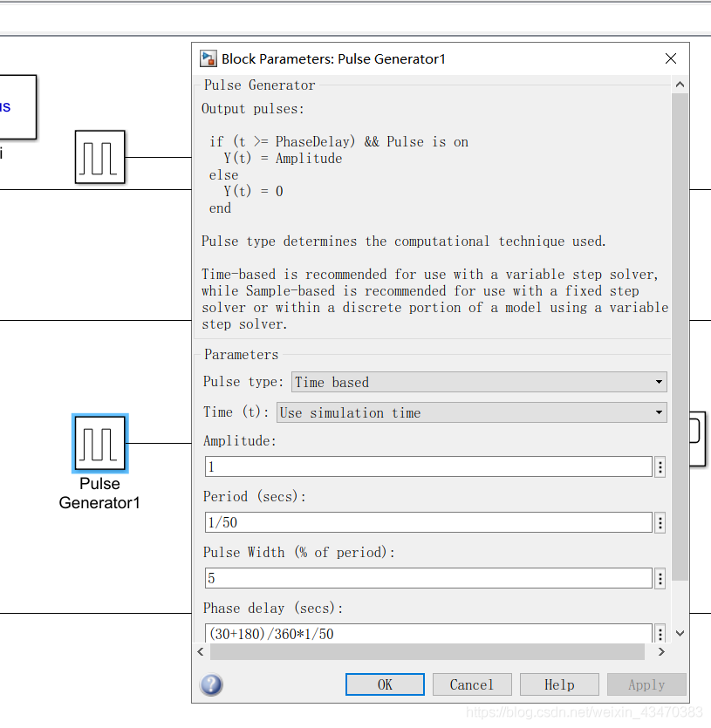
Task: Click the Simulink icon in dialog title bar
Action: coord(209,59)
